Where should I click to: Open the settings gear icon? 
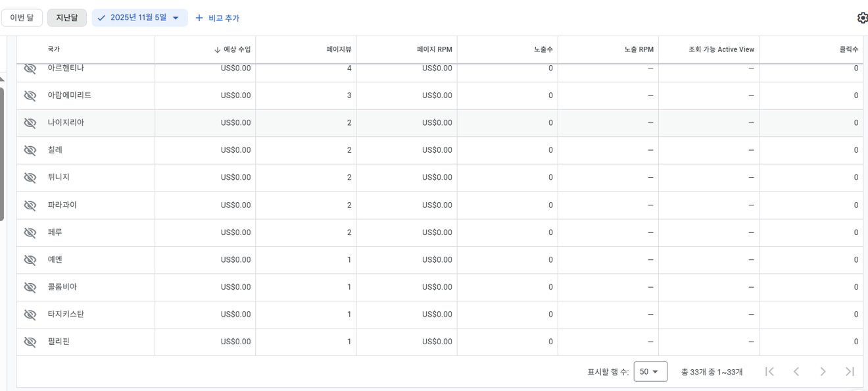click(862, 18)
